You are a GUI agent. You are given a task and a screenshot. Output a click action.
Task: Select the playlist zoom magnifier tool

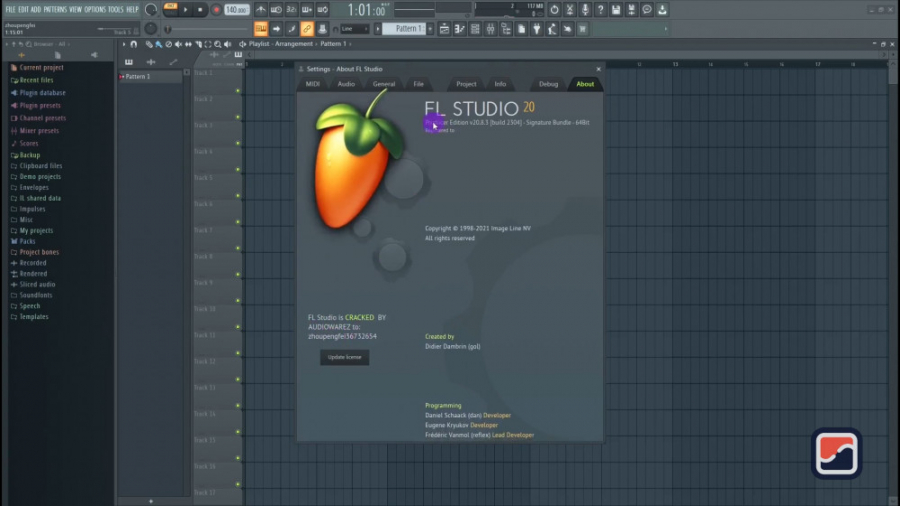point(218,44)
